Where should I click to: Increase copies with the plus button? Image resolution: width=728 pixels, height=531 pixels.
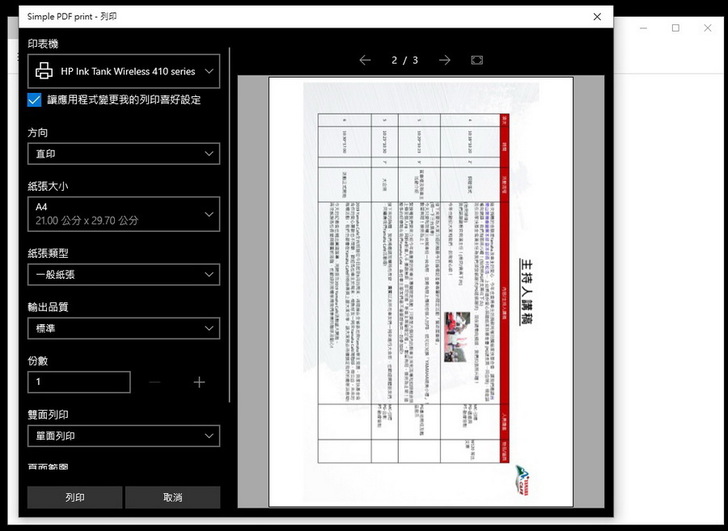coord(199,382)
